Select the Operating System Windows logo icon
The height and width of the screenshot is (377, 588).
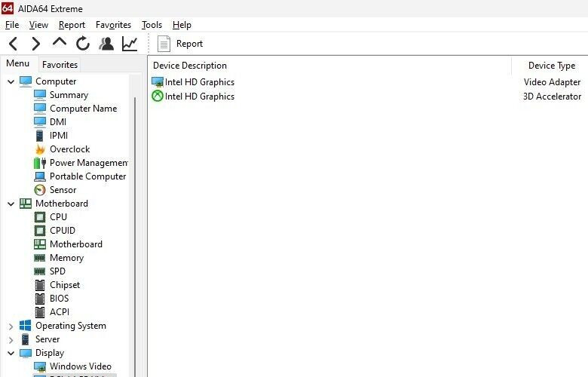(x=26, y=326)
